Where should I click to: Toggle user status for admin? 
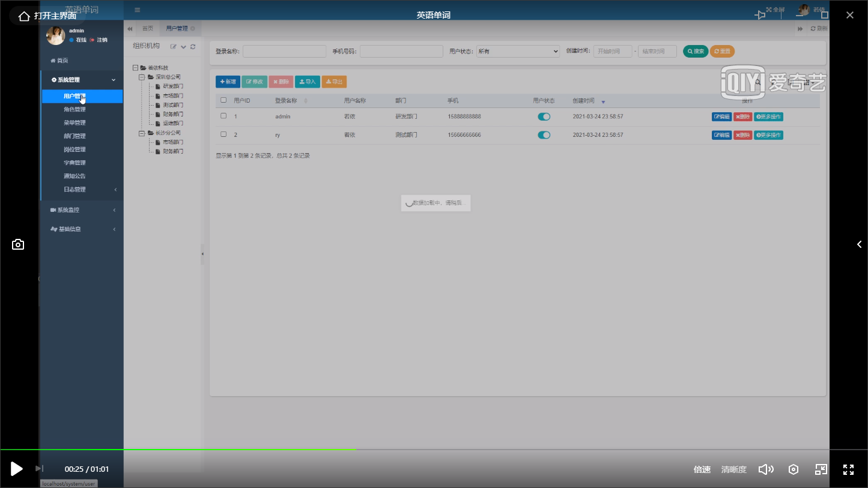tap(544, 116)
